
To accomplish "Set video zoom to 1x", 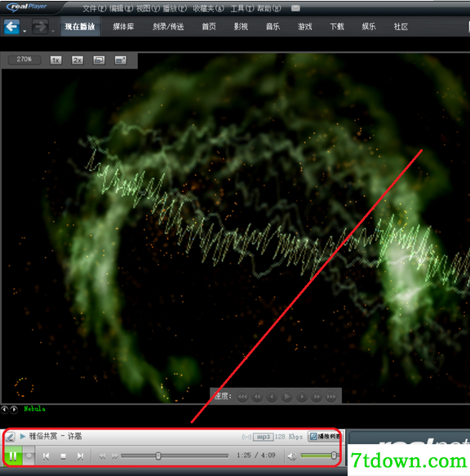I will coord(55,60).
